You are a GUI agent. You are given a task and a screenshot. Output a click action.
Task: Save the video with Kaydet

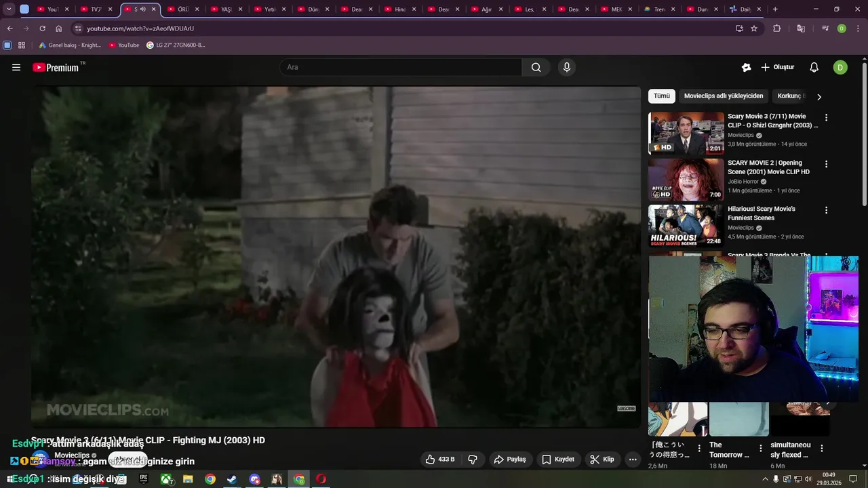pos(557,460)
